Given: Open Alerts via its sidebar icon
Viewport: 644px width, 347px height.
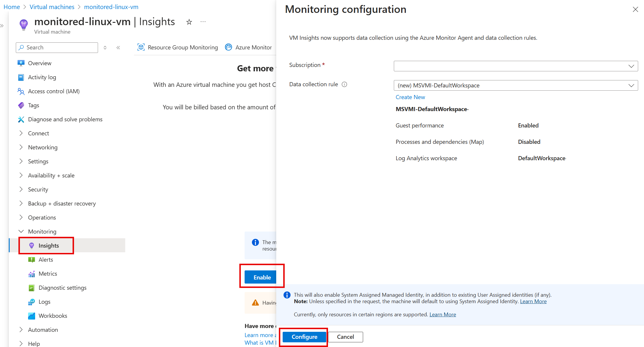Looking at the screenshot, I should click(32, 260).
